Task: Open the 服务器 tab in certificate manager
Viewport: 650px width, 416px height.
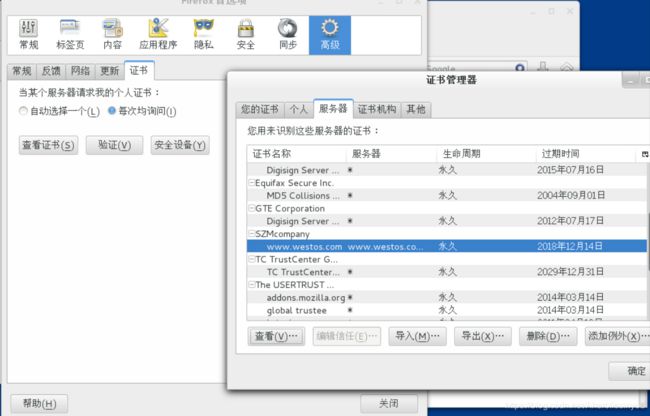Action: [333, 109]
